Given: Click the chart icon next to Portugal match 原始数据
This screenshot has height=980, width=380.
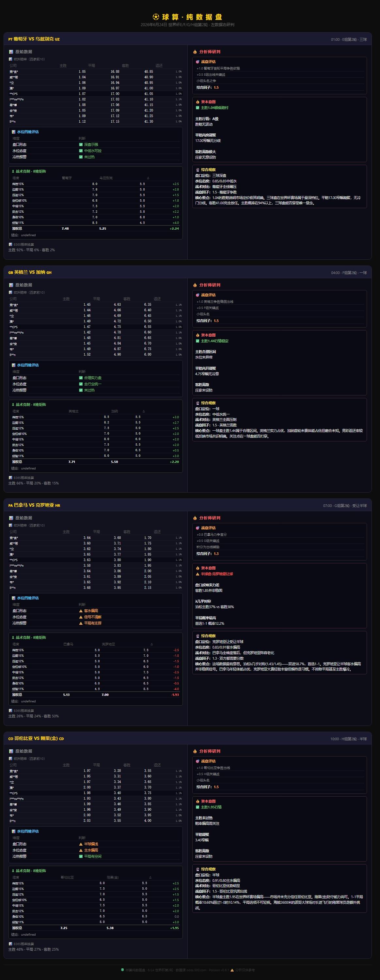Looking at the screenshot, I should pos(11,52).
